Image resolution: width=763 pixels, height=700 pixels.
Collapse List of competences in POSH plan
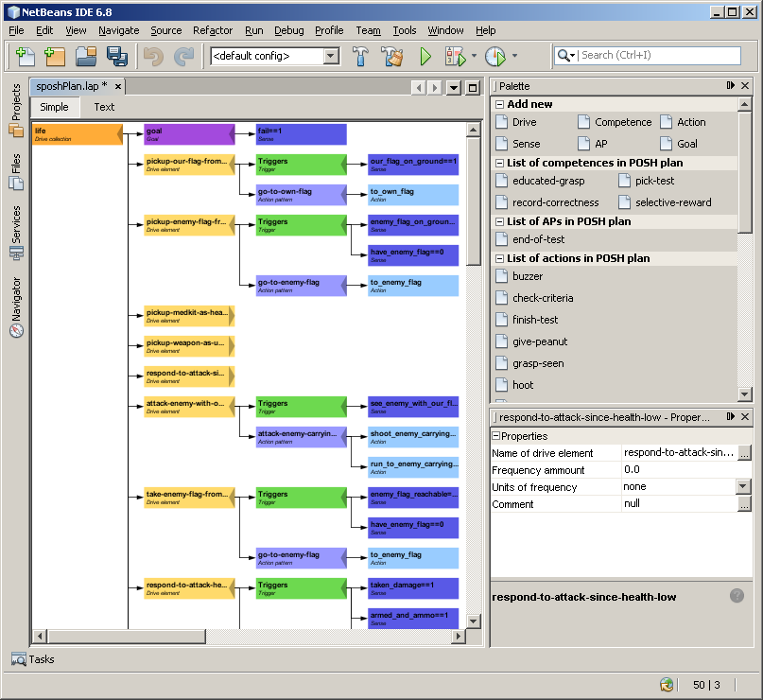click(499, 163)
